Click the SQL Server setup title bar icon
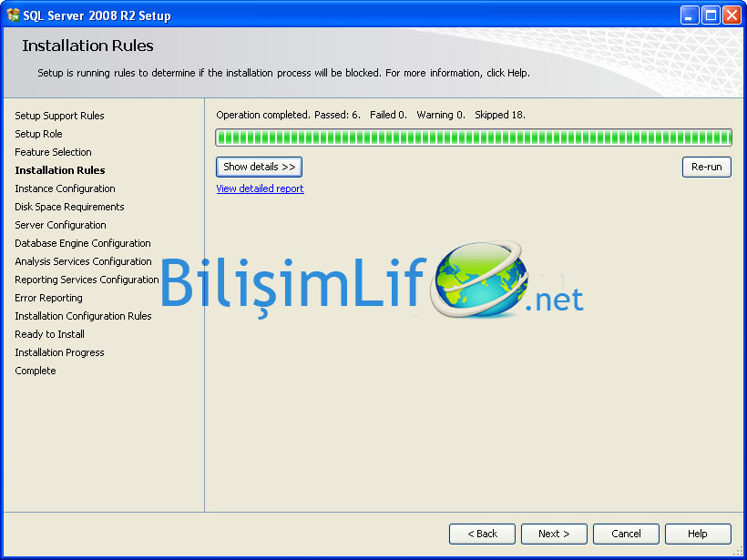747x560 pixels. (13, 15)
